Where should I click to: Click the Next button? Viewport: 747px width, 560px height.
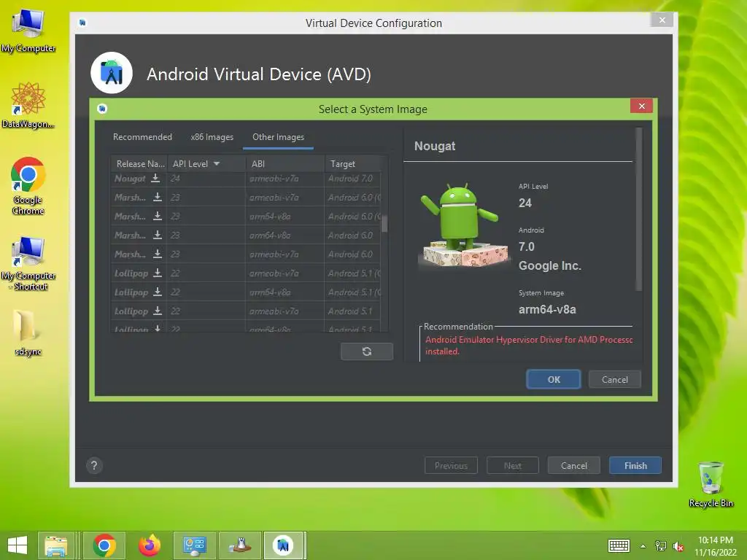tap(513, 466)
